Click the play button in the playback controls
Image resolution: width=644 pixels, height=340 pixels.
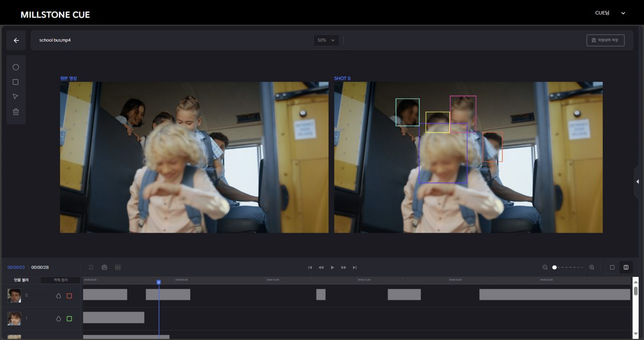[x=333, y=267]
